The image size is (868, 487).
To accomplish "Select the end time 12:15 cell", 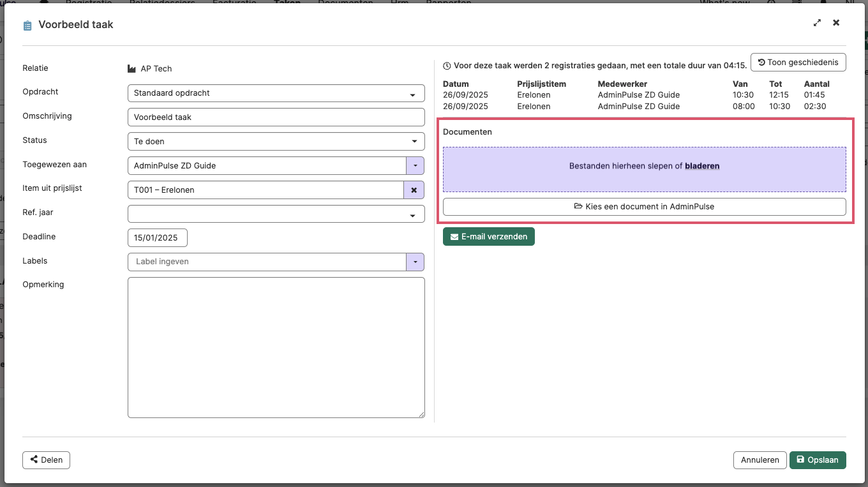I will point(779,95).
